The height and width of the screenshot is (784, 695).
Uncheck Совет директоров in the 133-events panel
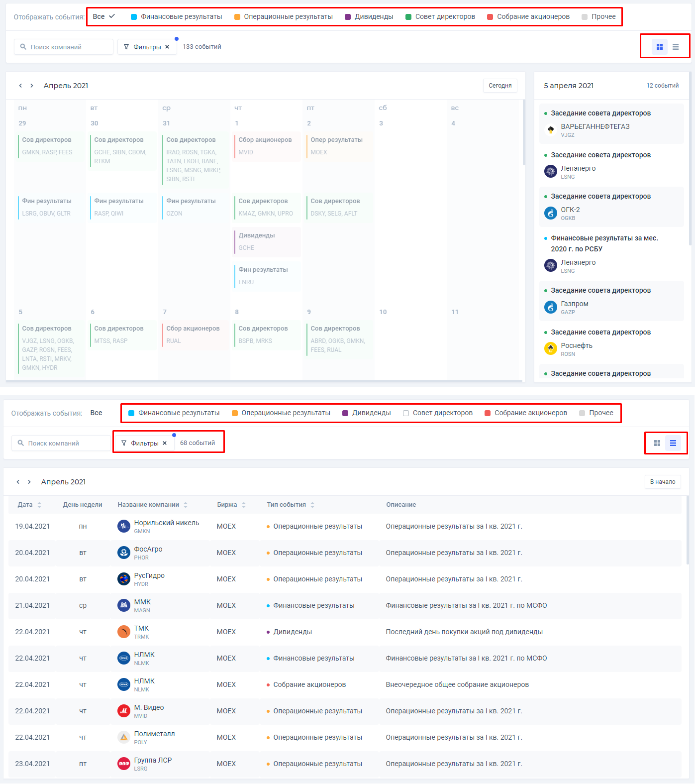click(408, 17)
